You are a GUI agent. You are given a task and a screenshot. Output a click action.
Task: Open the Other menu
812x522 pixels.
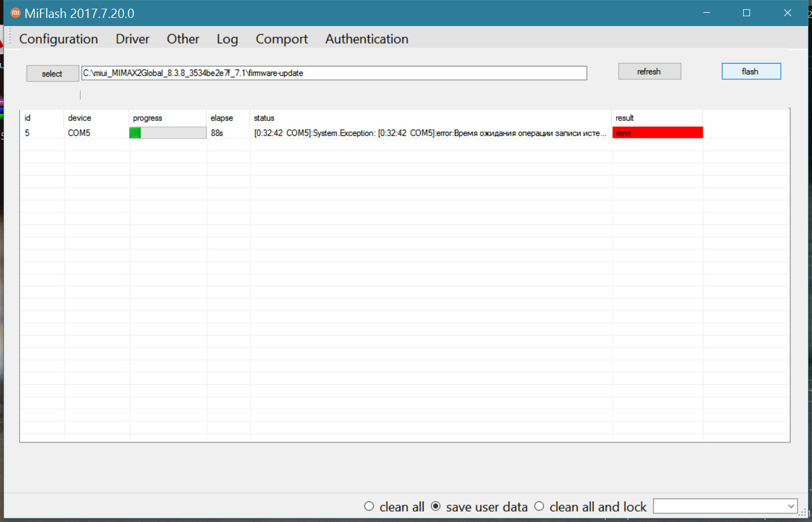183,39
